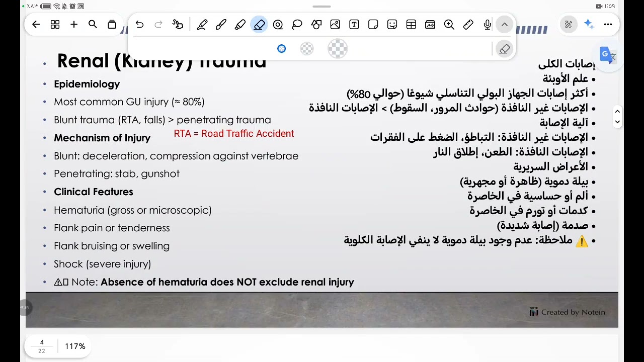Select Arabic line 'الأعراض السريرية'
The height and width of the screenshot is (362, 644).
click(551, 167)
